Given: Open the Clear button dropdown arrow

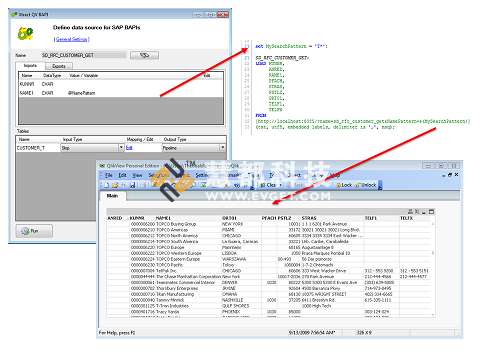Looking at the screenshot, I should click(280, 185).
